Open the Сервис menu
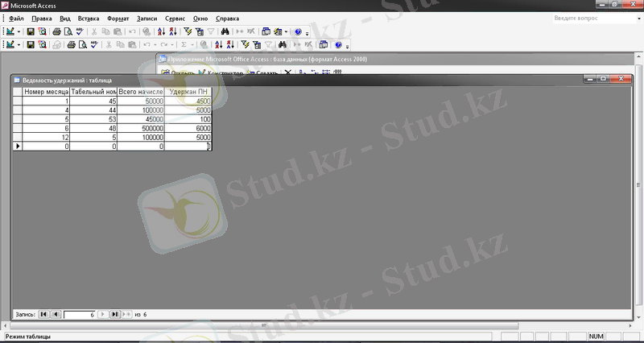 click(175, 19)
